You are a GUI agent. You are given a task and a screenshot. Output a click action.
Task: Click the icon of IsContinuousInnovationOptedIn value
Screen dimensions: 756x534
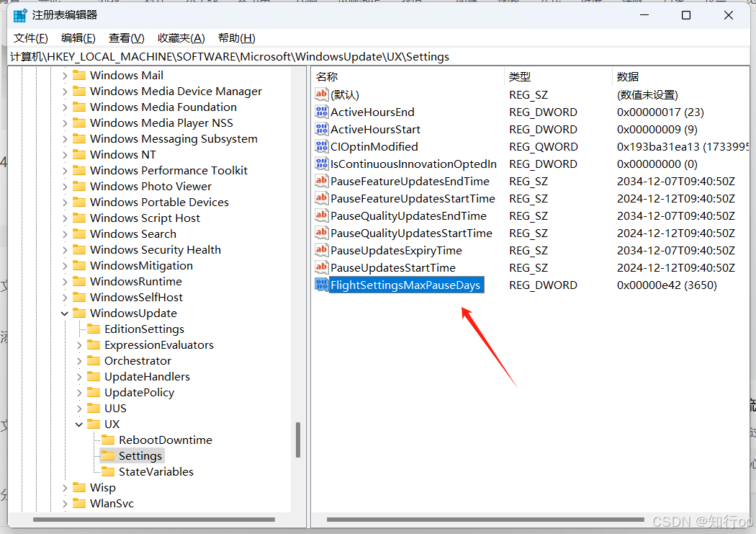pyautogui.click(x=322, y=164)
